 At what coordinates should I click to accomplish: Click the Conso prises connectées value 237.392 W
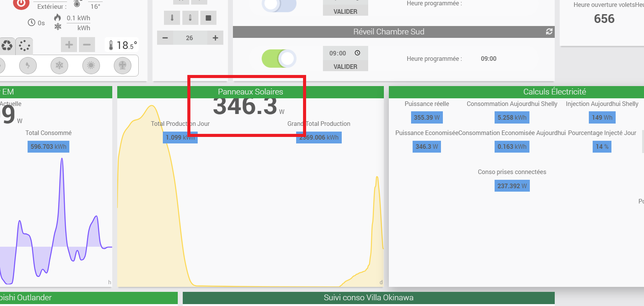512,186
